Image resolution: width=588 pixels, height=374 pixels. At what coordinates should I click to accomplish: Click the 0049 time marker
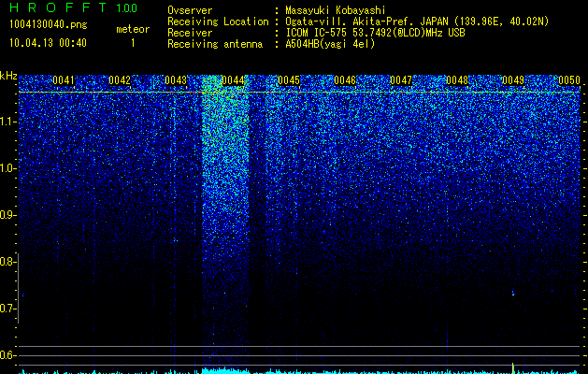tap(513, 80)
